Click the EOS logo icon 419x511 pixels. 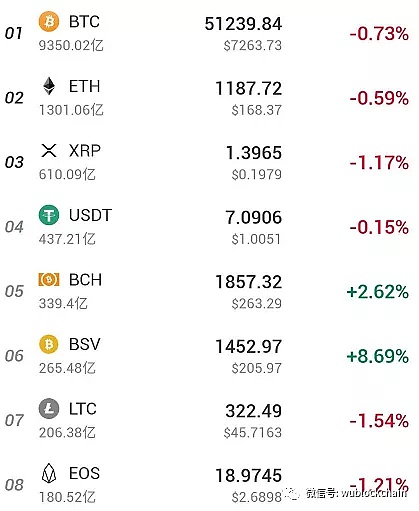click(x=49, y=473)
